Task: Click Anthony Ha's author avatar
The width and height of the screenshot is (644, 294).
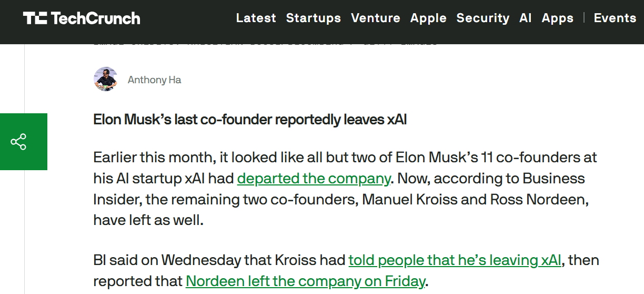Action: pos(105,80)
